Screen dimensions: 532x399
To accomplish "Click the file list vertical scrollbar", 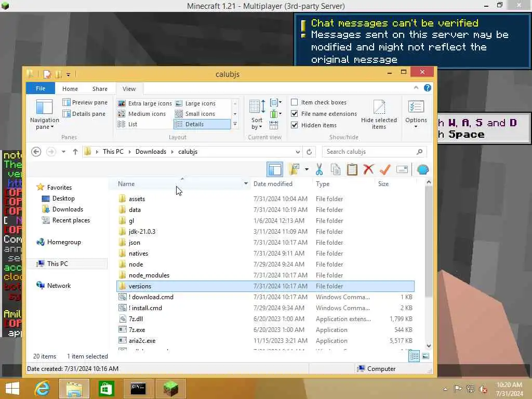I will [429, 242].
